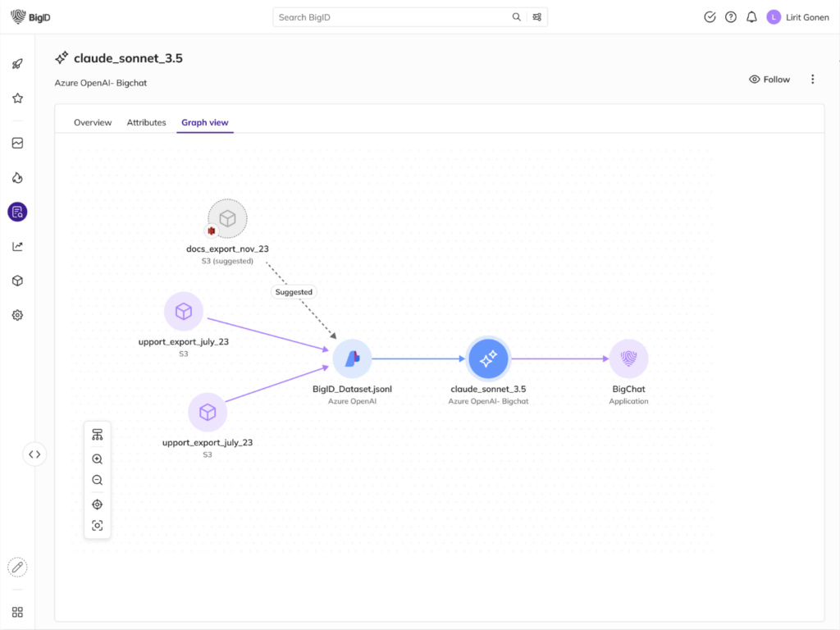
Task: Open the three-dot more options menu
Action: (813, 80)
